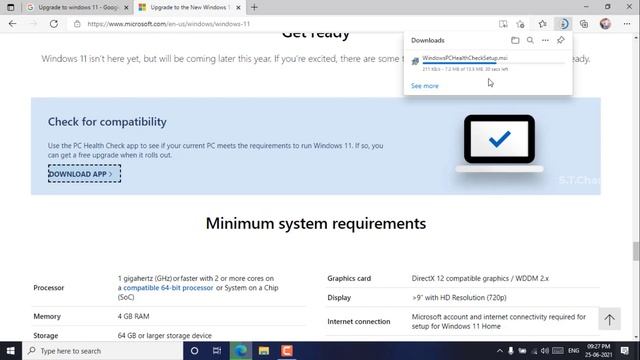Open File Explorer from the taskbar
The width and height of the screenshot is (640, 360).
pyautogui.click(x=264, y=351)
